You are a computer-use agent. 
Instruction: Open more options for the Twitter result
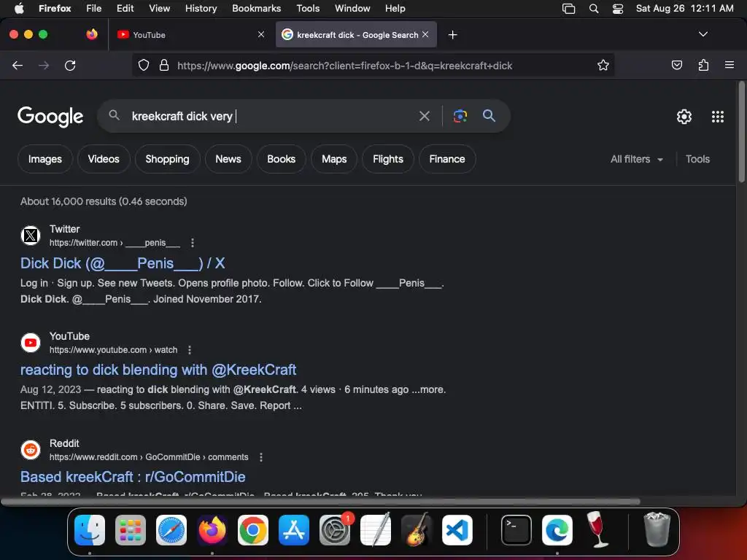tap(193, 243)
